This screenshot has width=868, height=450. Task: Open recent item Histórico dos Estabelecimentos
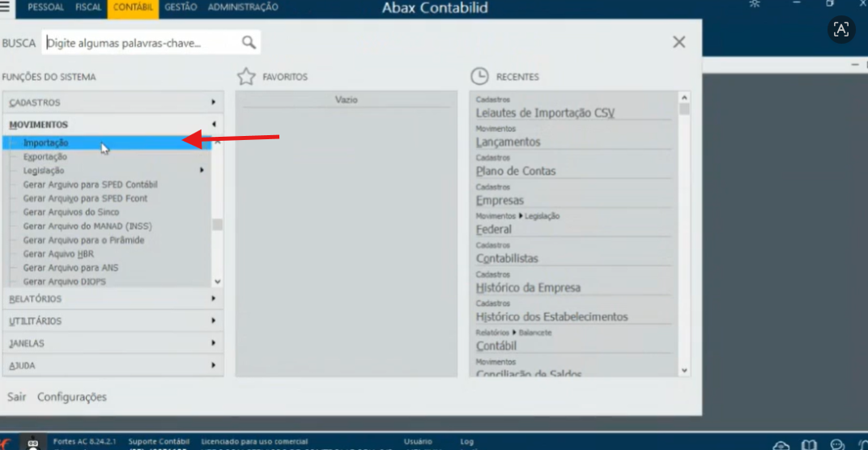tap(552, 316)
